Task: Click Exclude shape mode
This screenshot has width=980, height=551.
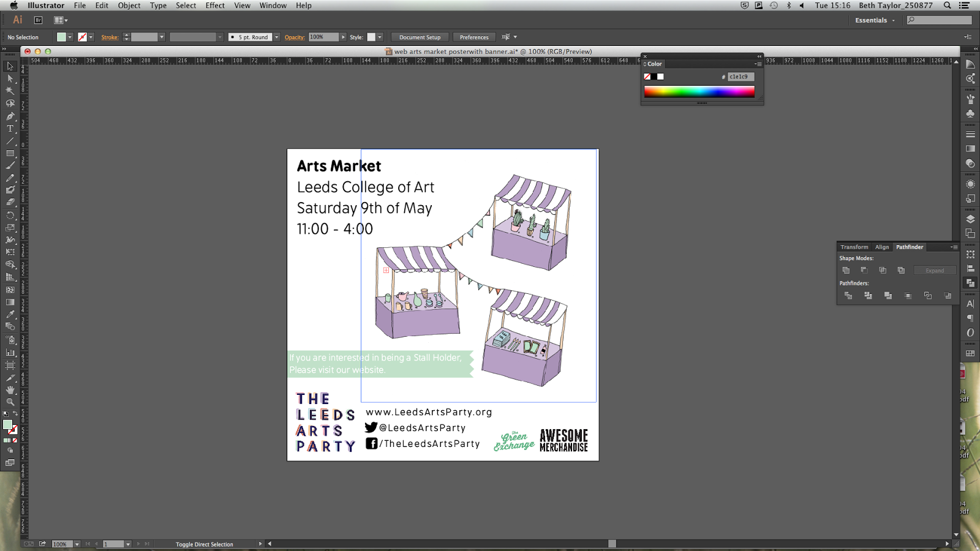Action: [x=901, y=270]
